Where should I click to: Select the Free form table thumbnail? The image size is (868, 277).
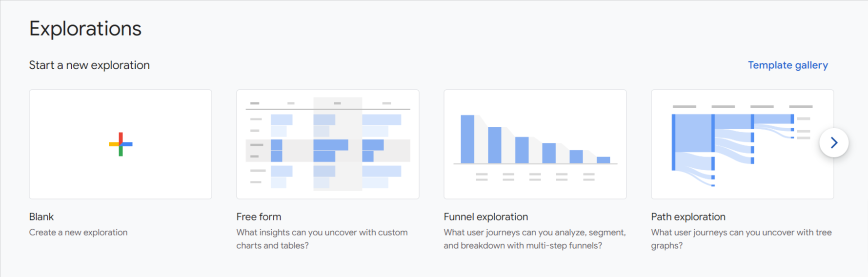(327, 144)
